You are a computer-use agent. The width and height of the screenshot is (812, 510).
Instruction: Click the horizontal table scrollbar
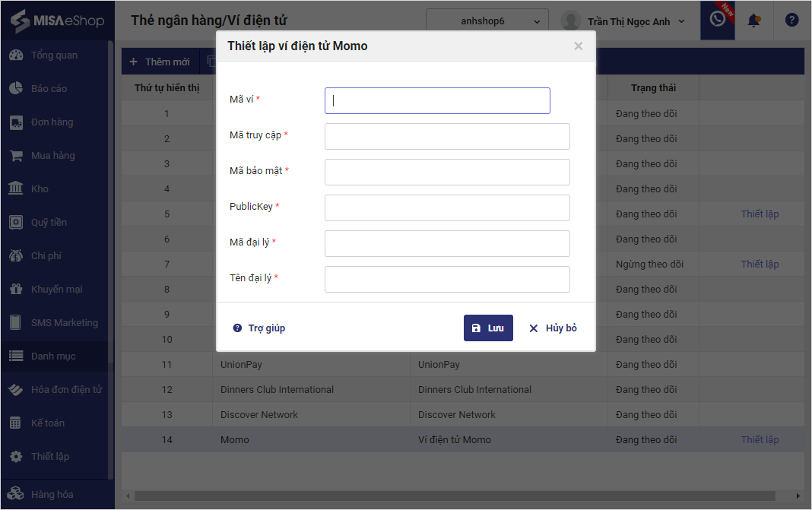(455, 496)
